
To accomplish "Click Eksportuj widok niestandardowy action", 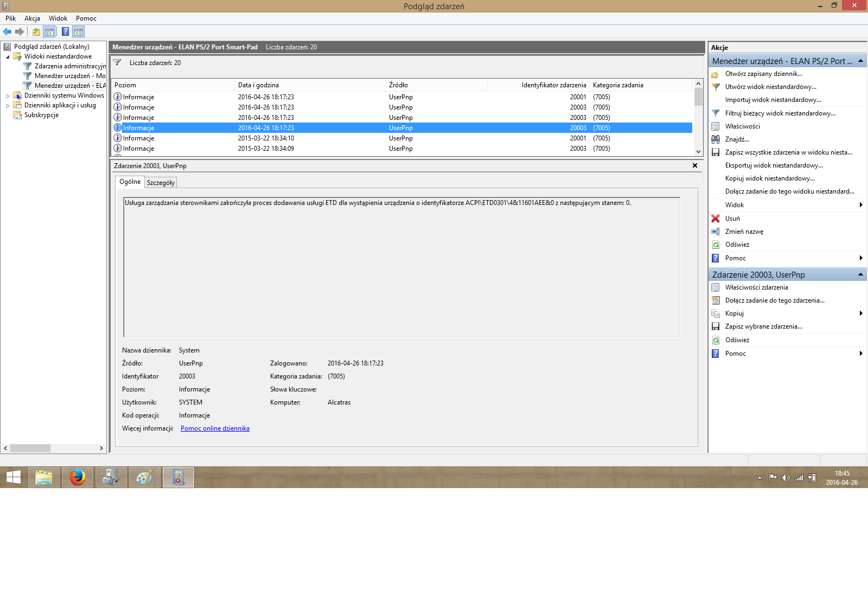I will tap(774, 165).
